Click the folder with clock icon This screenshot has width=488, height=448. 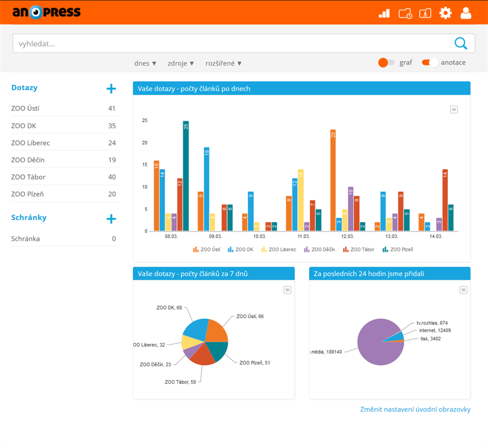[405, 13]
